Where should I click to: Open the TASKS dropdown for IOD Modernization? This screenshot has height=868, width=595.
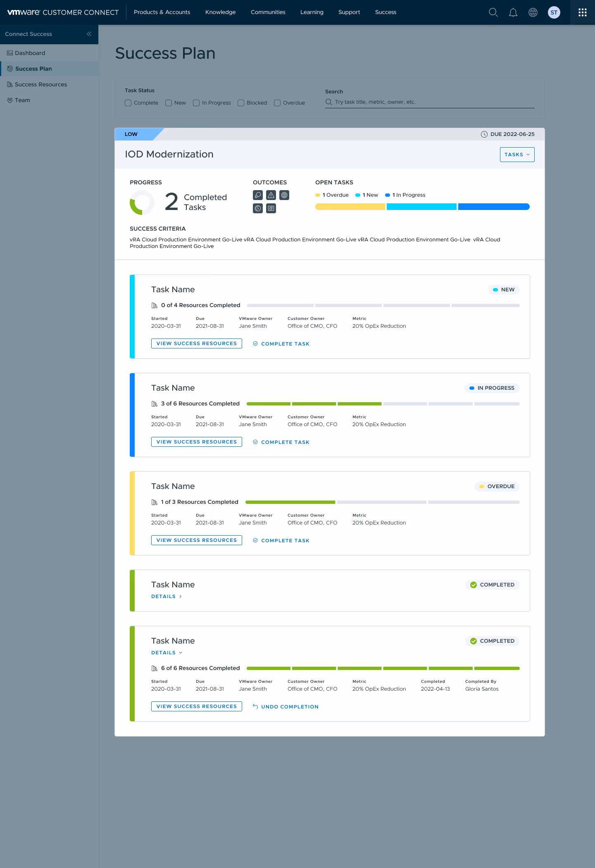click(517, 155)
